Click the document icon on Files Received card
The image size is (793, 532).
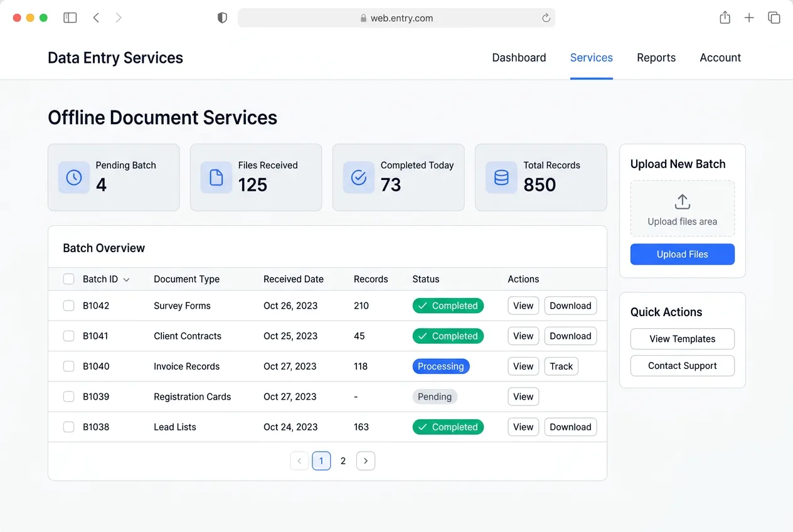[x=216, y=178]
